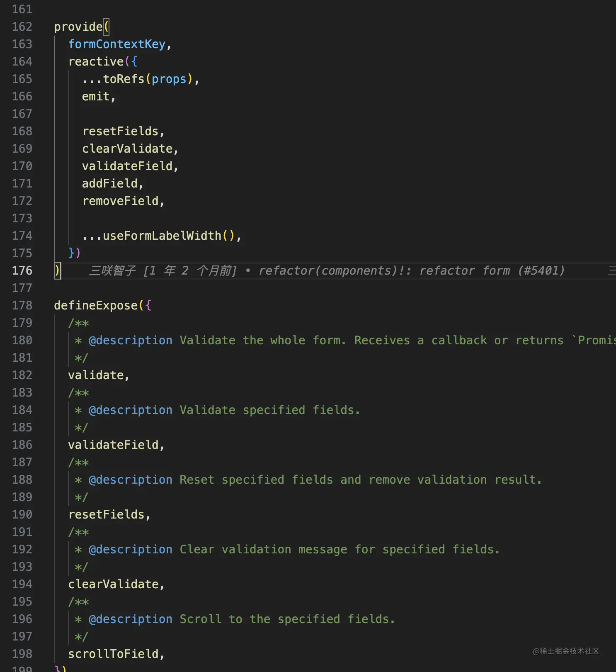616x672 pixels.
Task: Click '@description' tag on line 180
Action: 131,340
